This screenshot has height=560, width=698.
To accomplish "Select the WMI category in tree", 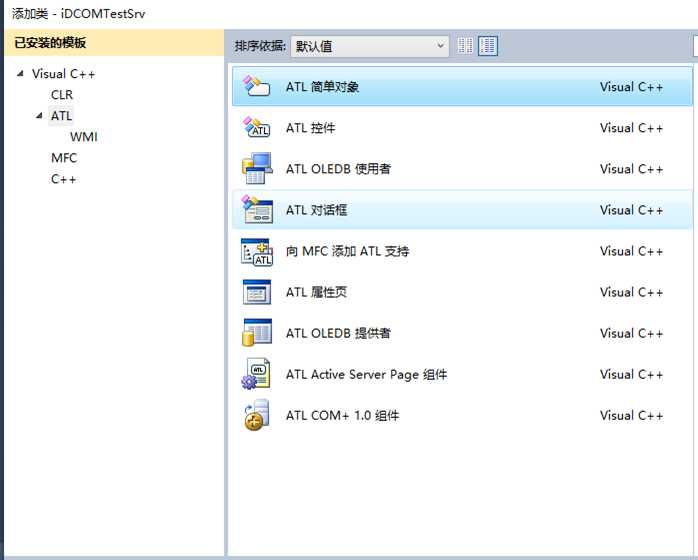I will click(x=84, y=137).
